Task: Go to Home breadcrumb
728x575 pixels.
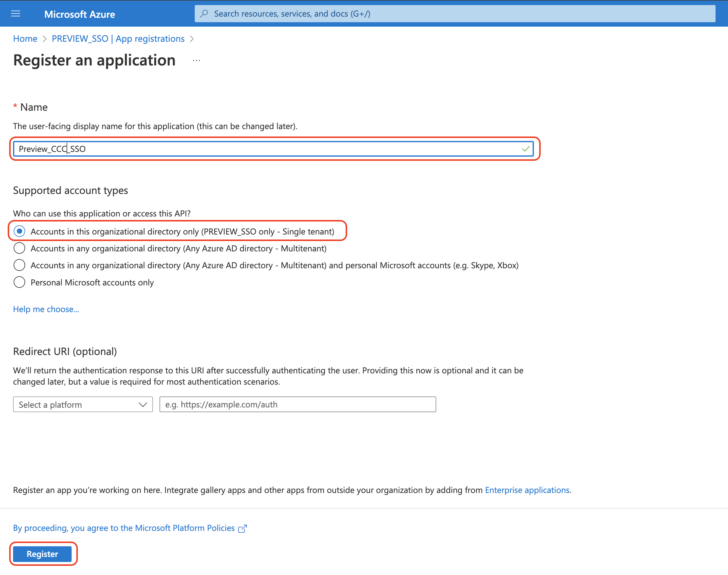Action: [x=25, y=39]
